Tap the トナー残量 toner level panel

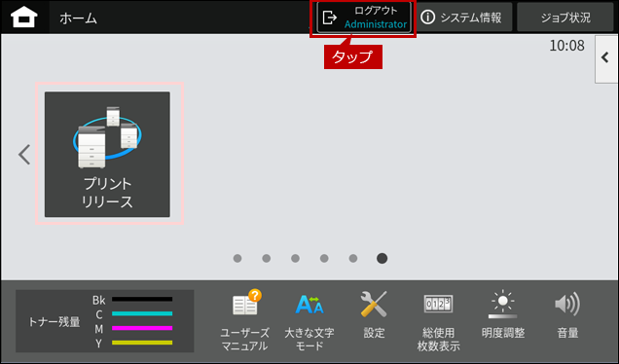(104, 321)
